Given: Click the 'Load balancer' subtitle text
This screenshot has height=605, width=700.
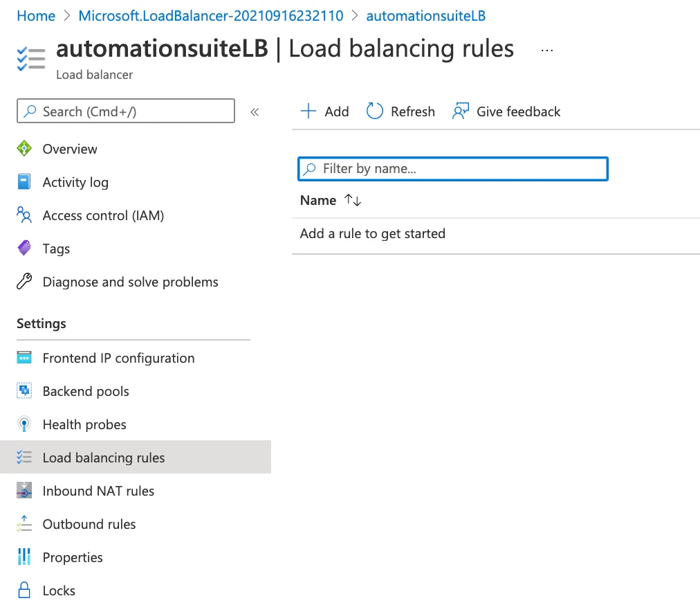Looking at the screenshot, I should (94, 74).
